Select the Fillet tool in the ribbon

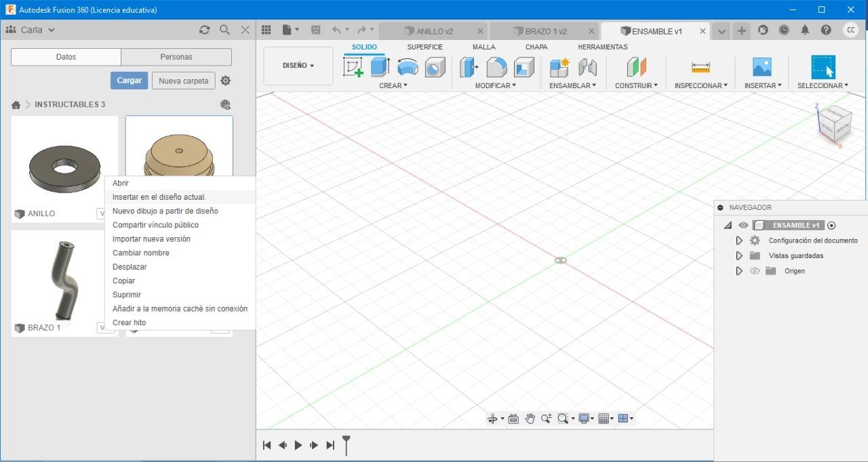496,67
